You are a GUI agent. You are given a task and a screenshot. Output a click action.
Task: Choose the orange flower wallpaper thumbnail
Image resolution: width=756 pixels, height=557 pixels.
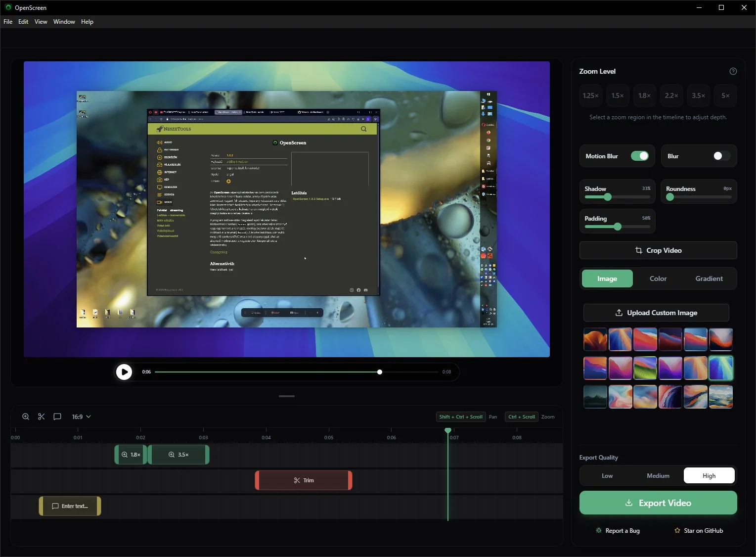pos(595,340)
